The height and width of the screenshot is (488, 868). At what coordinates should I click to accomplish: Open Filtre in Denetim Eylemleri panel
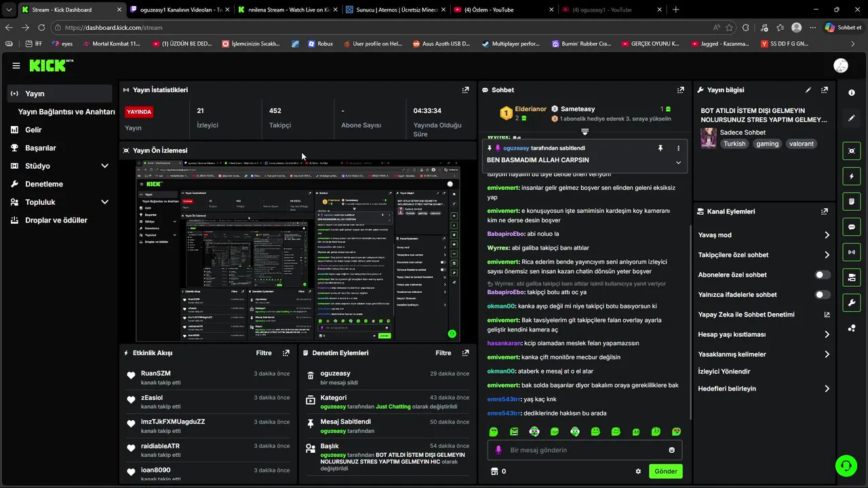point(443,353)
